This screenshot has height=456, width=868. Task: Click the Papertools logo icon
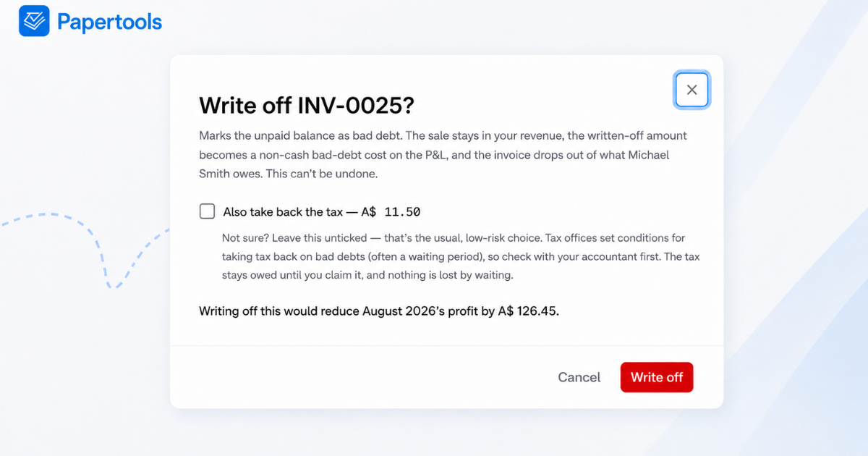coord(34,21)
